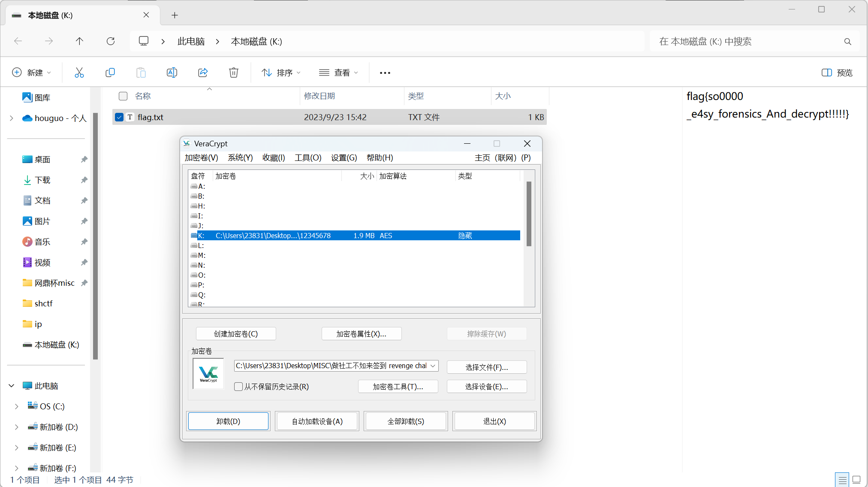Click the Back arrow in Explorer
The width and height of the screenshot is (868, 487).
tap(18, 41)
